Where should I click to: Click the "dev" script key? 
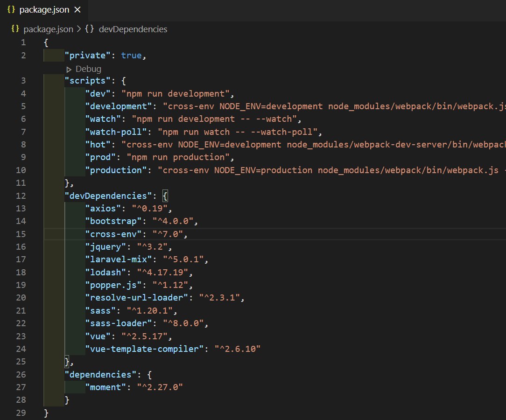pos(98,93)
